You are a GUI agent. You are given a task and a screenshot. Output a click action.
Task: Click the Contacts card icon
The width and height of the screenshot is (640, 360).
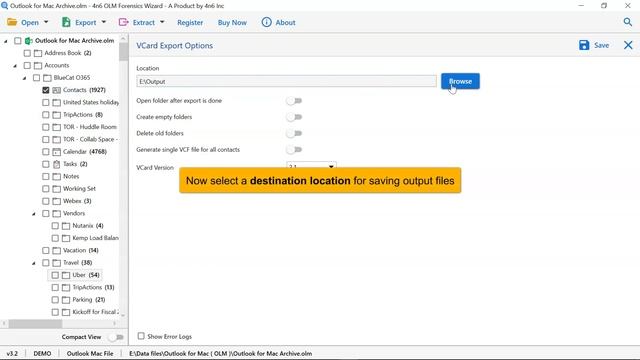coord(57,90)
